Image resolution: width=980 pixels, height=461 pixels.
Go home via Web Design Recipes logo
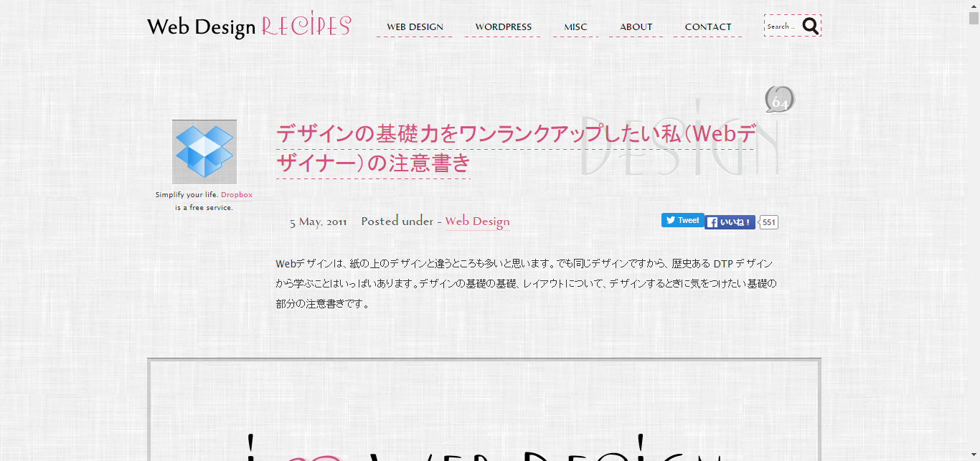(x=248, y=26)
